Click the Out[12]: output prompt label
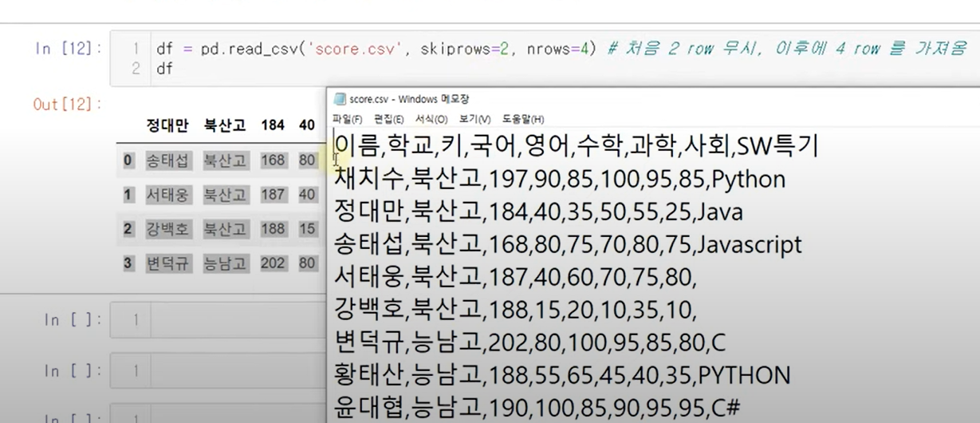 68,104
